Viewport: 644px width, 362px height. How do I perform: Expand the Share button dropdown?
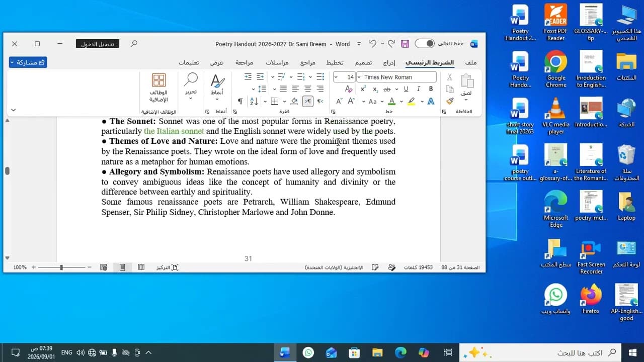coord(13,62)
